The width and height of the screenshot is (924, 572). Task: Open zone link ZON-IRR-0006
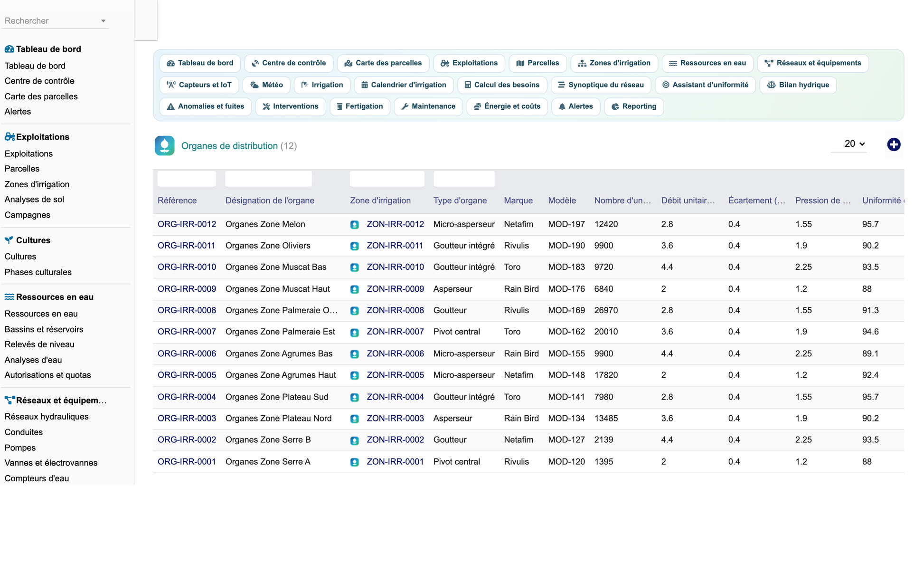(395, 353)
